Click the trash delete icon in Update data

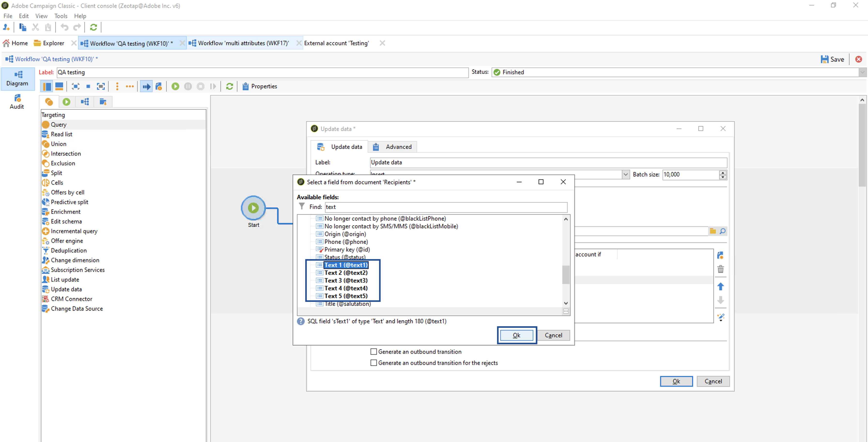[x=721, y=269]
